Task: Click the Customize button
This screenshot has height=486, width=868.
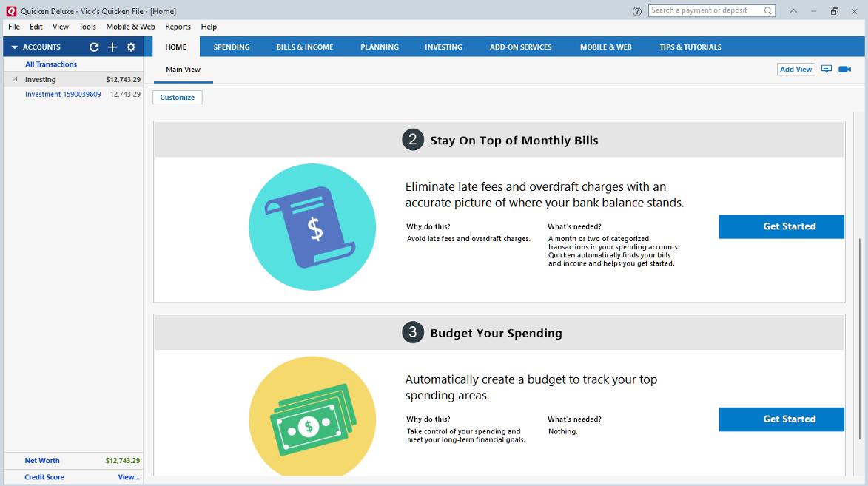Action: coord(178,98)
